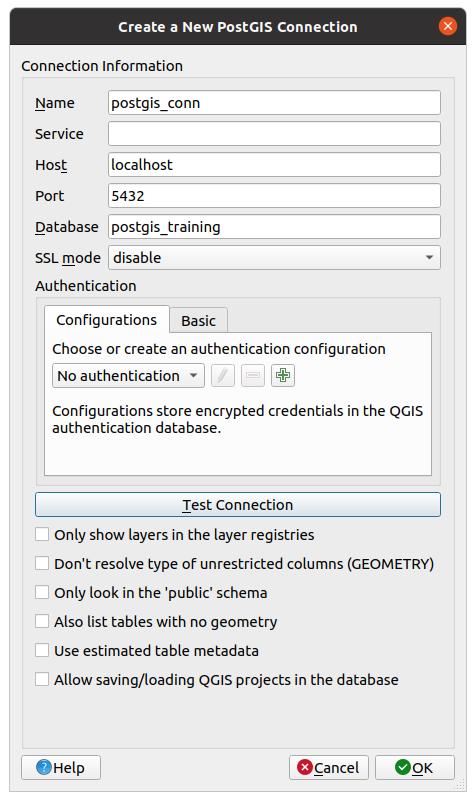Add new authentication configuration with plus icon

pos(282,376)
